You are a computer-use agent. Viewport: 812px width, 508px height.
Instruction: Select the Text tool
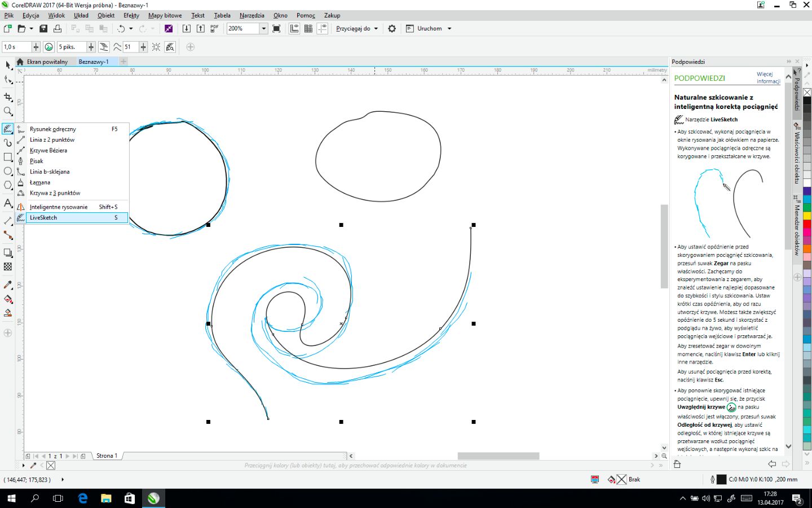[8, 203]
